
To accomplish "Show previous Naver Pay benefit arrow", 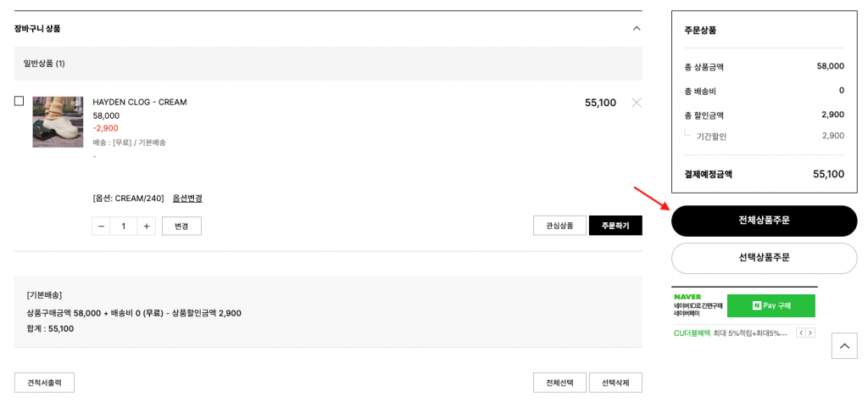I will [x=800, y=333].
